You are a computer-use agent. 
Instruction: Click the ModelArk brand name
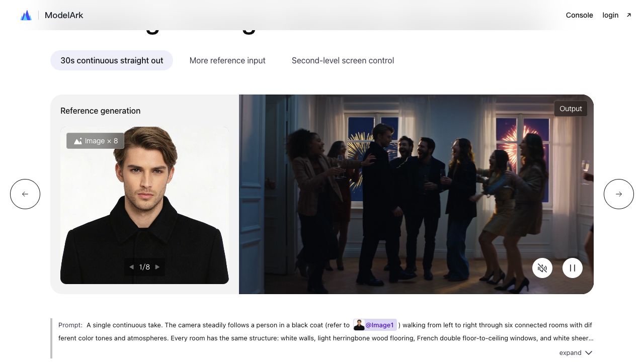64,15
